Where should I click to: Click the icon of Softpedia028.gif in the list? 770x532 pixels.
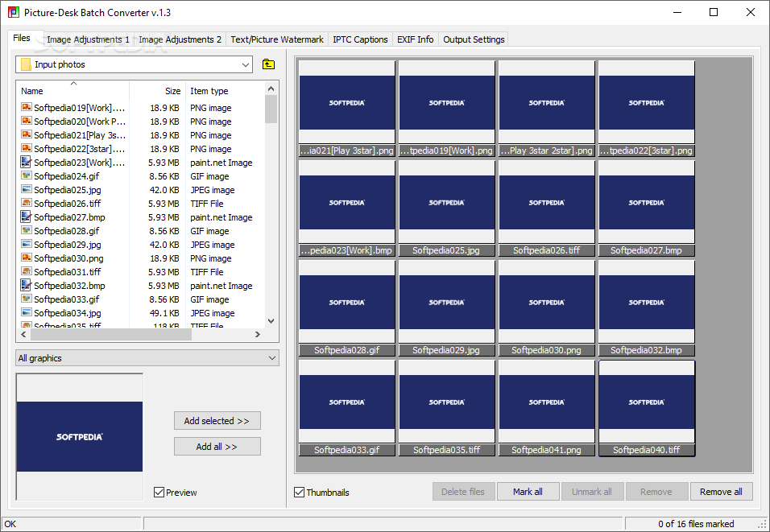[26, 230]
